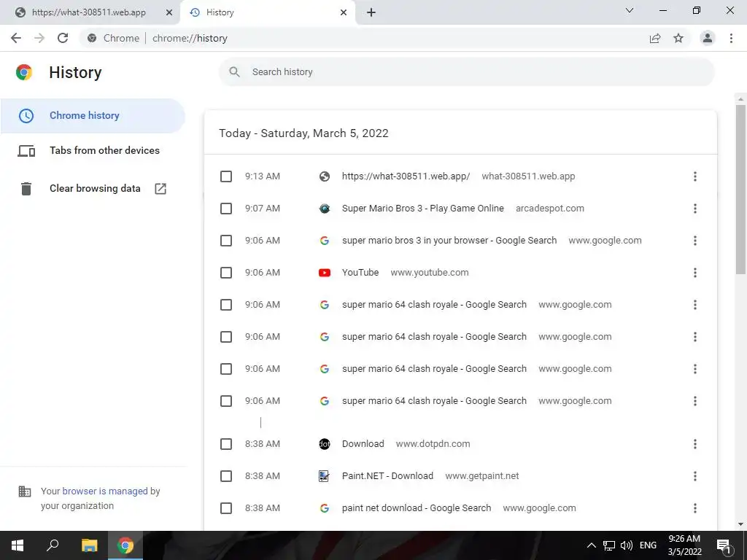This screenshot has height=560, width=747.
Task: Click the scrollbar down arrow
Action: tap(740, 525)
